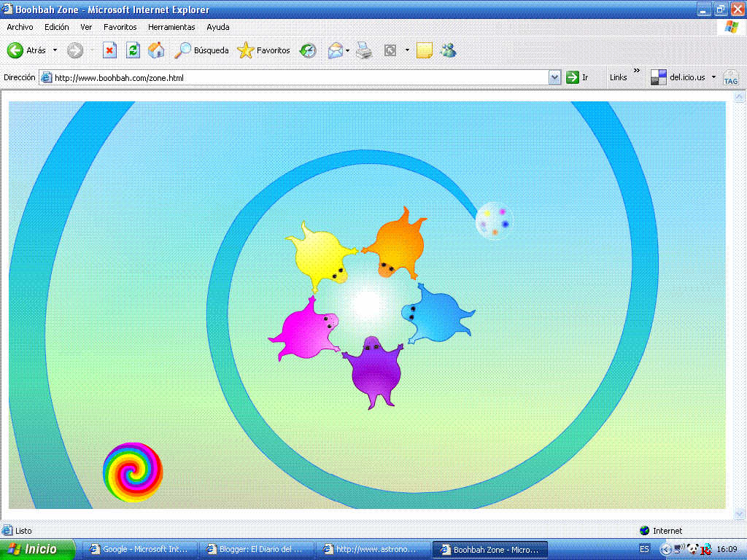The height and width of the screenshot is (560, 747).
Task: Open the Ayuda menu
Action: click(x=218, y=27)
